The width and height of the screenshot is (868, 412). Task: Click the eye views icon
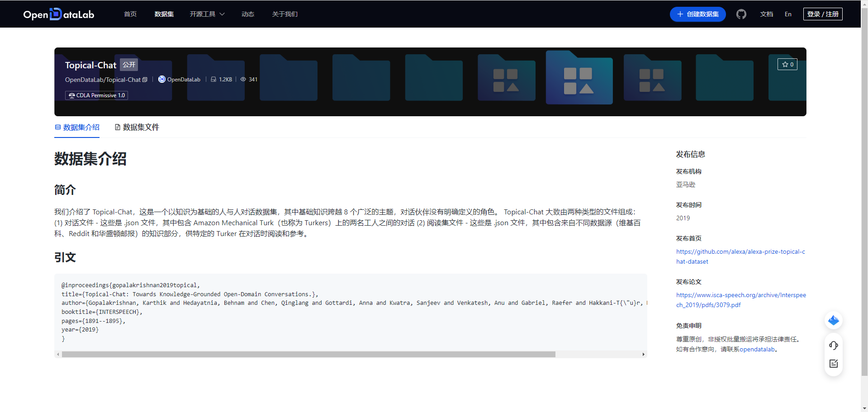click(x=243, y=79)
